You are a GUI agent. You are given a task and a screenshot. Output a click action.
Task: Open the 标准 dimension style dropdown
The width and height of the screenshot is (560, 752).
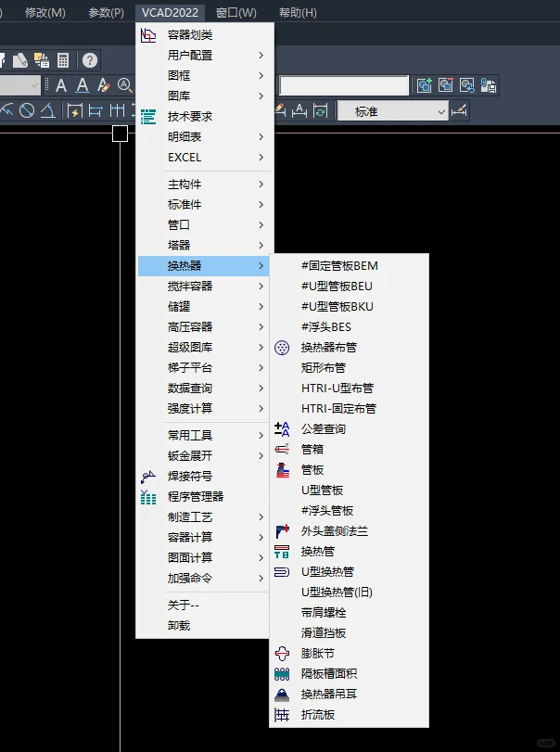click(393, 111)
